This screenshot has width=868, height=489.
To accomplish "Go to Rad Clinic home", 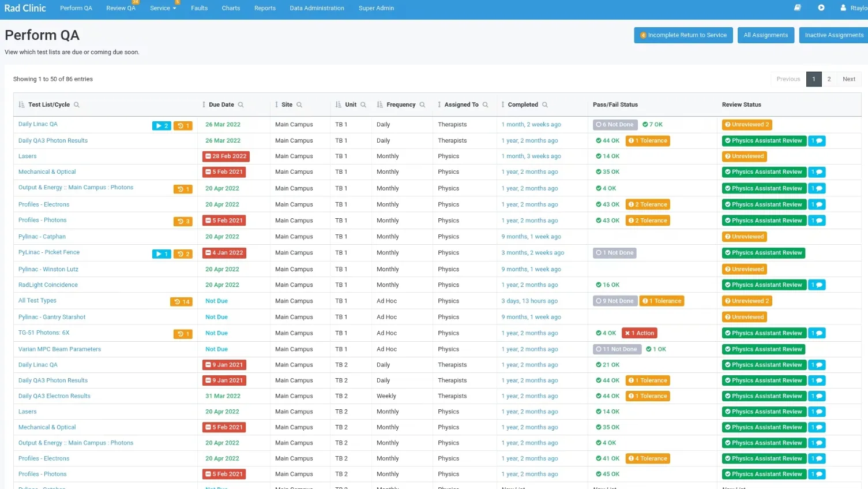I will (x=25, y=8).
